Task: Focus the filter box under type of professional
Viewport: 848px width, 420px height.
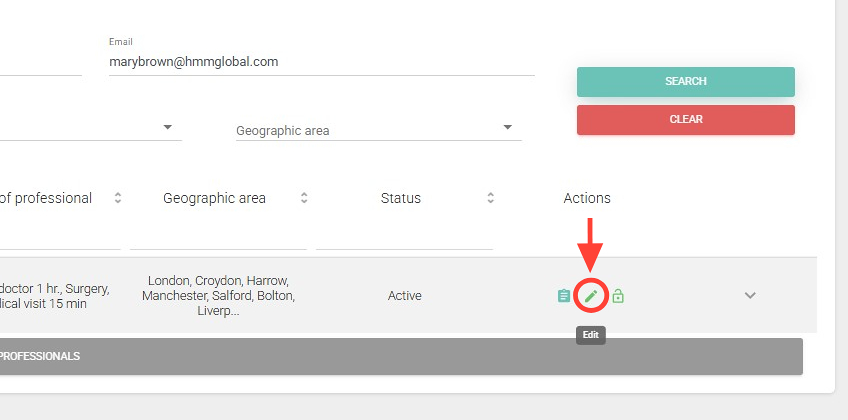Action: [60, 236]
